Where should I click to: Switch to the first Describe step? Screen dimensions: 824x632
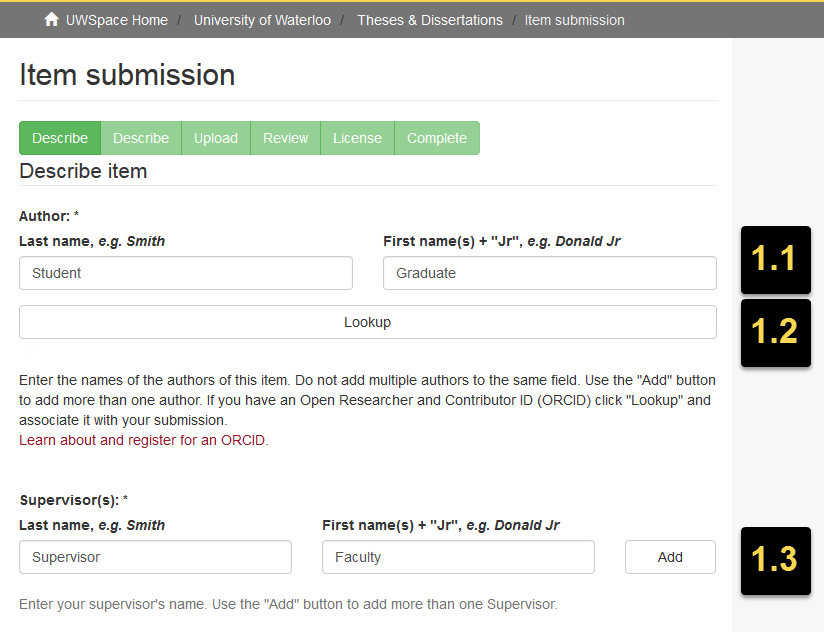[59, 137]
